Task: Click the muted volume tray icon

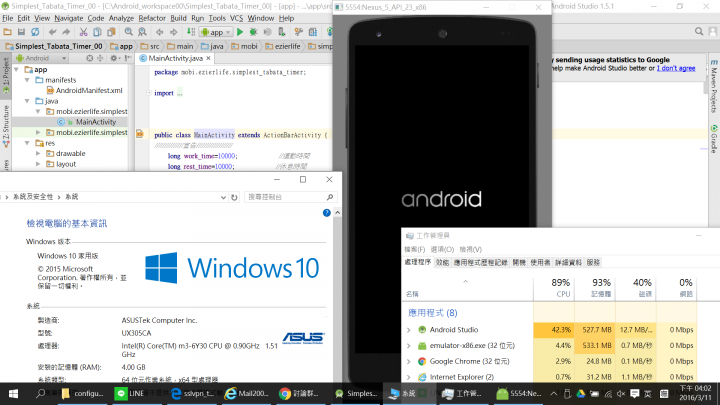Action: coord(621,394)
